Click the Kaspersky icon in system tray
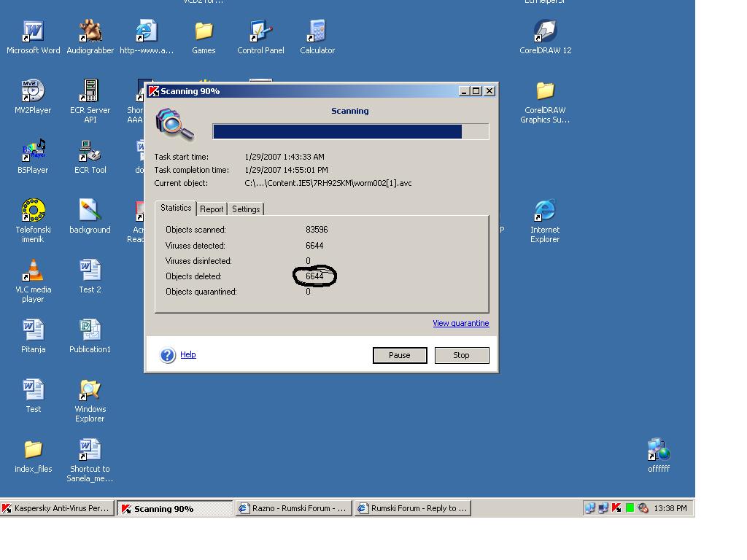This screenshot has width=747, height=560. point(616,508)
